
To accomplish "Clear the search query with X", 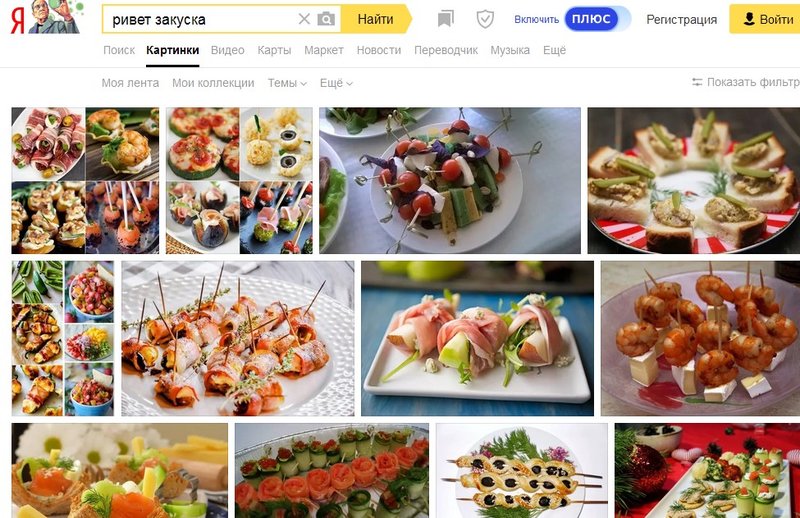I will click(x=304, y=19).
